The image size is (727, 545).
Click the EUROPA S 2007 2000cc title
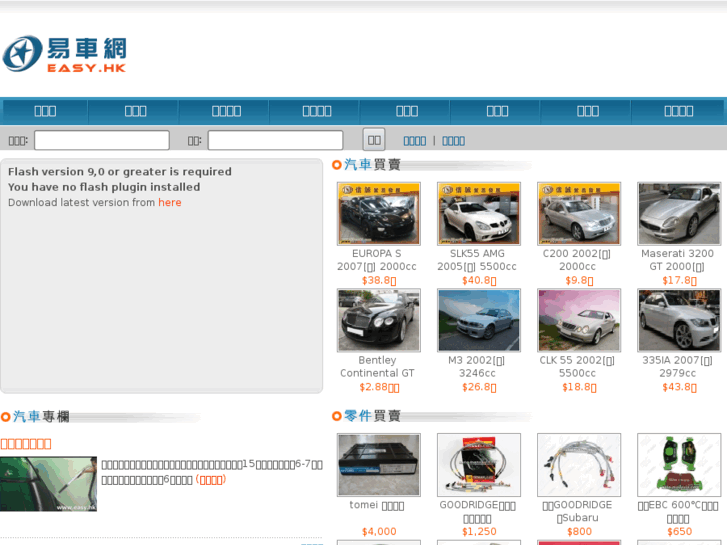pos(377,260)
